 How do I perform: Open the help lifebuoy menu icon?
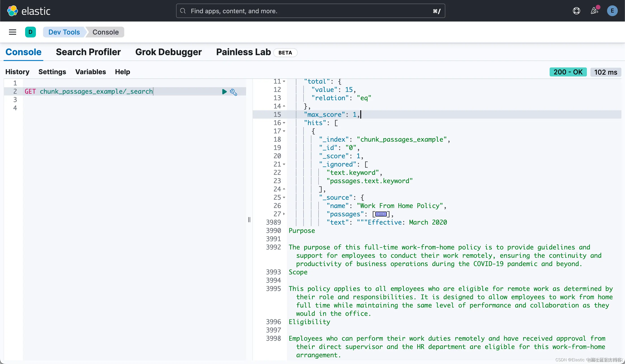(x=576, y=11)
